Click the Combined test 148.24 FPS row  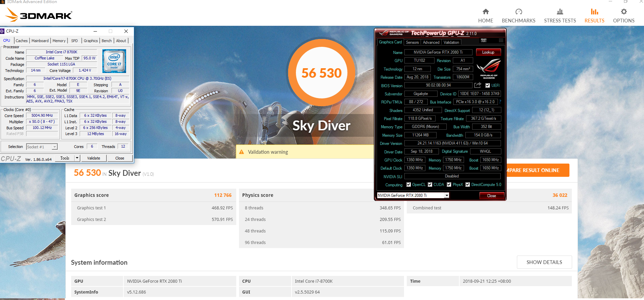point(489,208)
